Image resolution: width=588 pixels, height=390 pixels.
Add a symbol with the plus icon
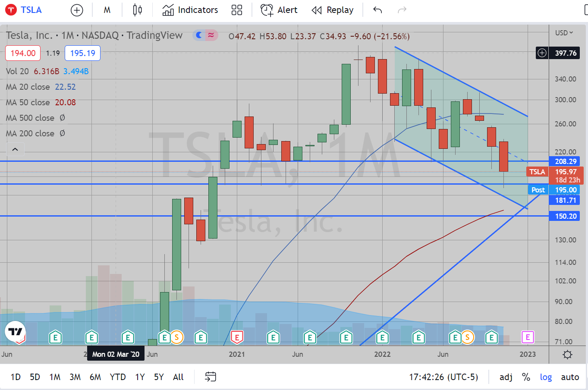tap(77, 10)
